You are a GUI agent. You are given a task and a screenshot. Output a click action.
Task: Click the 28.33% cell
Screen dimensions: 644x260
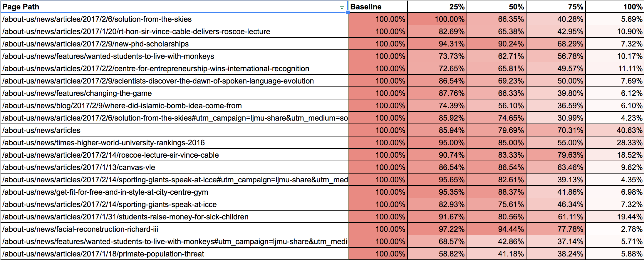pos(615,143)
